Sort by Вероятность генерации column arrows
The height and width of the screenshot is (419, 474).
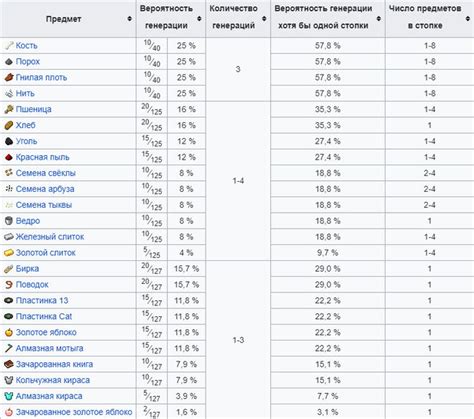click(199, 19)
